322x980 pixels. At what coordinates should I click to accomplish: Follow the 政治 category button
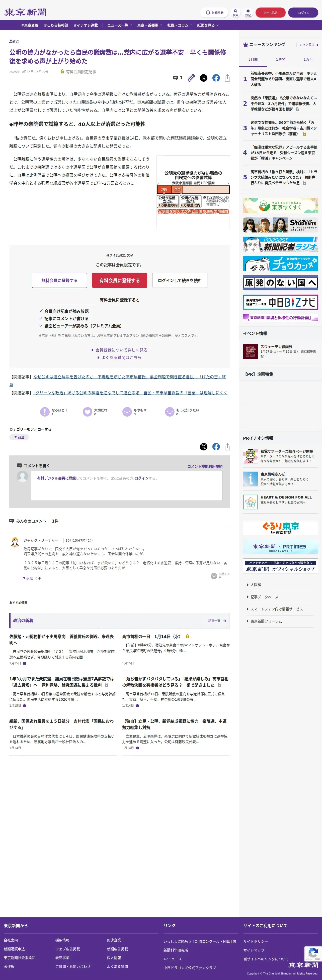coord(19,437)
